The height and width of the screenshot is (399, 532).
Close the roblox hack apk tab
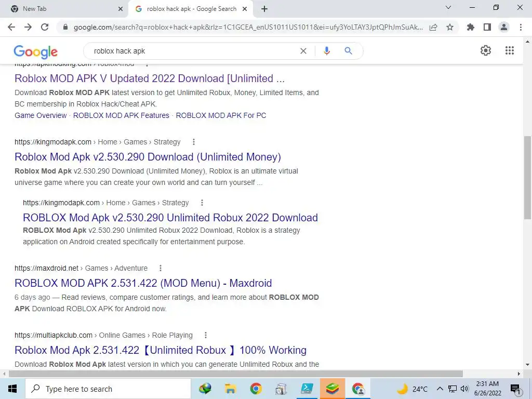(245, 9)
